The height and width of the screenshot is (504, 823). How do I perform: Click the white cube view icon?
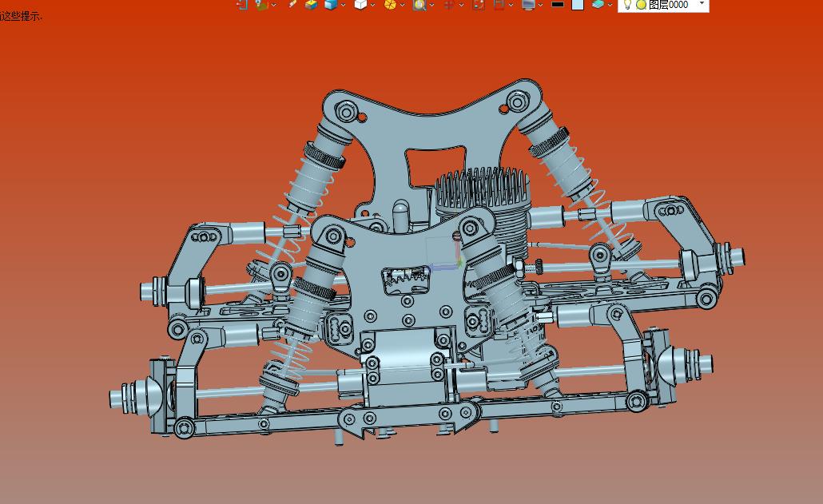360,4
